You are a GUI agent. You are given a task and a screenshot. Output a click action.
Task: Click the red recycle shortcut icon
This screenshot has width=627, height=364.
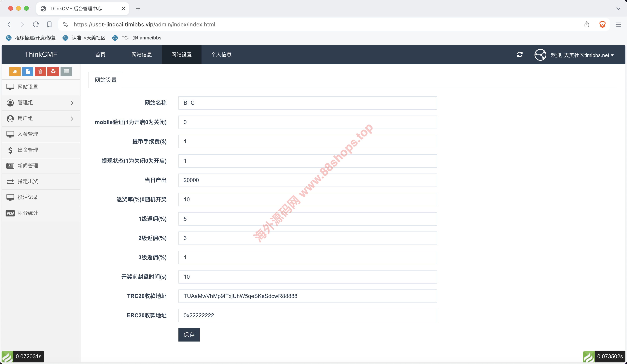tap(53, 72)
